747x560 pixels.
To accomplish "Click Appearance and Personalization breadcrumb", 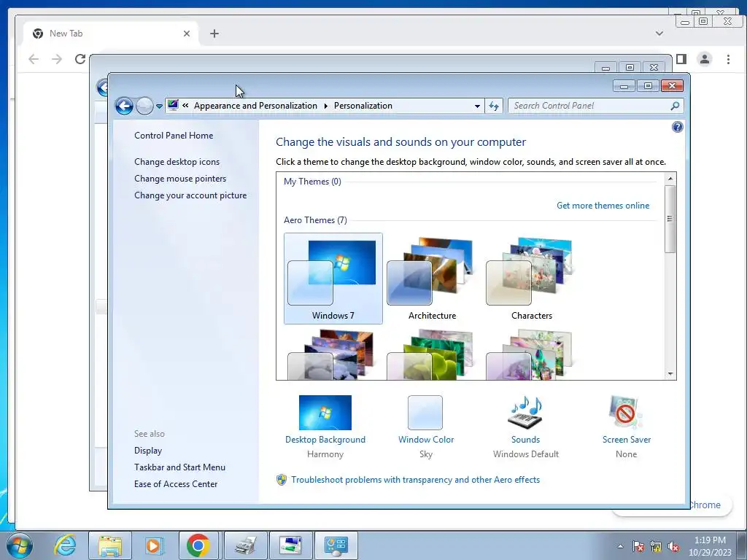I will (255, 106).
